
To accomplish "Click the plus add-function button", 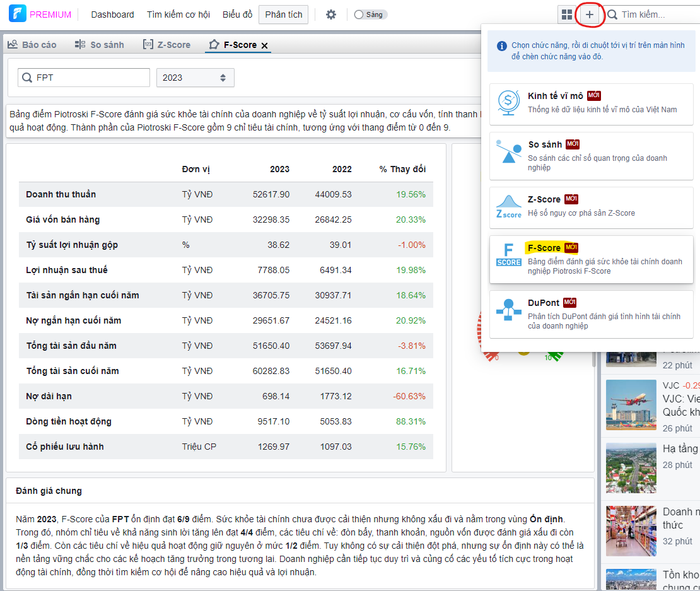I will (x=589, y=15).
